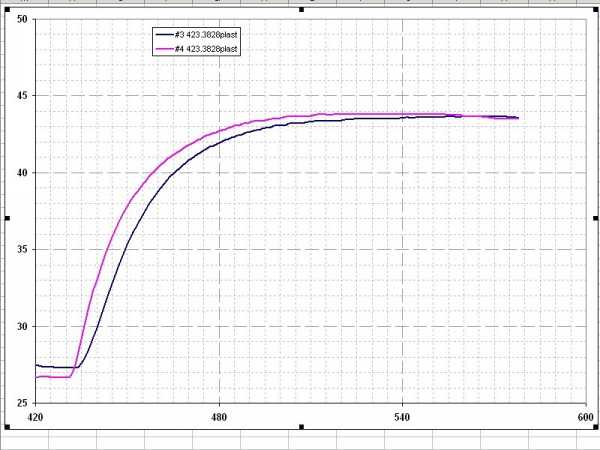
Task: Click the x-axis label 600
Action: pos(585,417)
